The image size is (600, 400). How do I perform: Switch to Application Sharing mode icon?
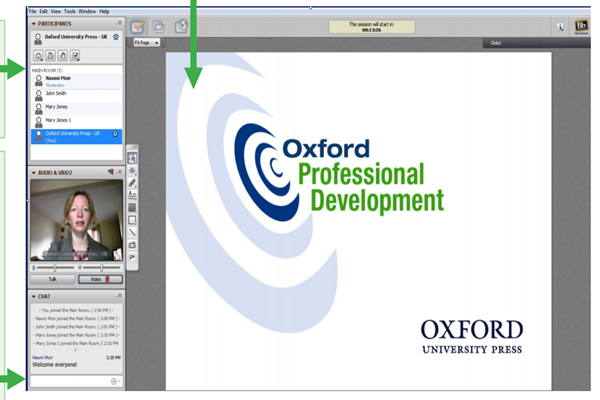click(159, 27)
